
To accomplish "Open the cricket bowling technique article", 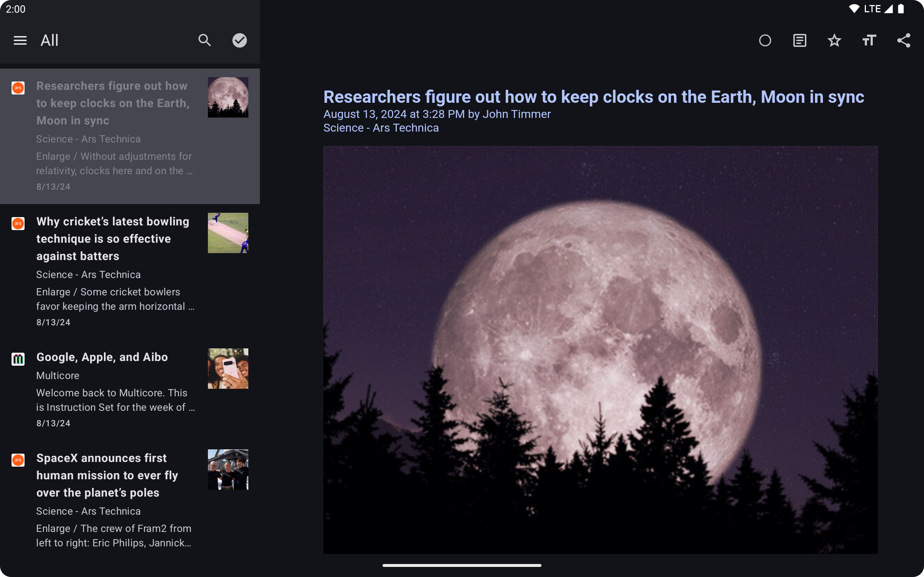I will pos(113,238).
